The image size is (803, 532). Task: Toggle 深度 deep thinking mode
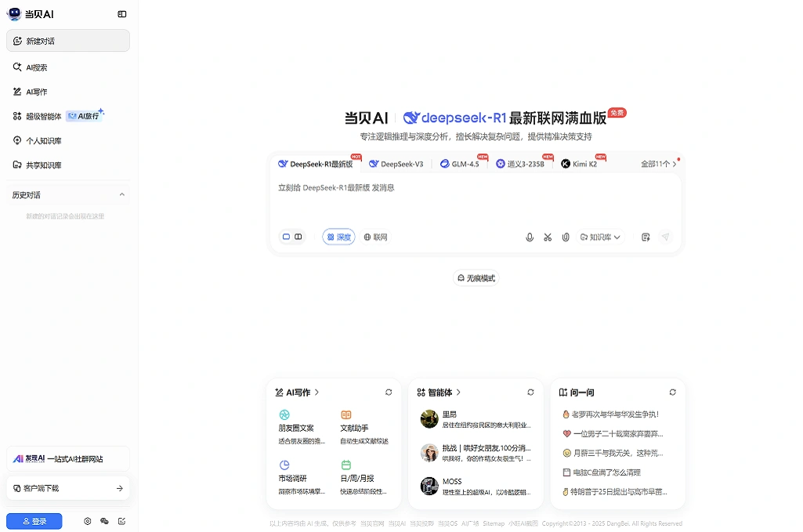point(338,237)
